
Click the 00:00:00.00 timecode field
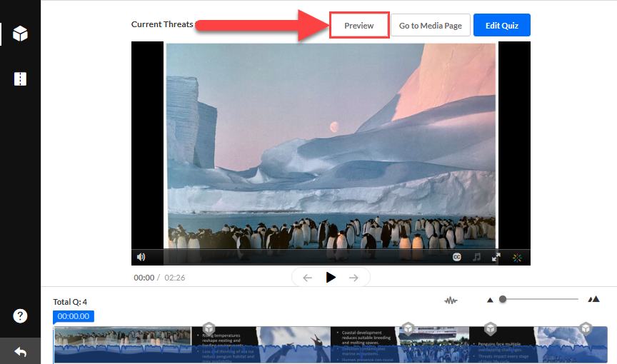[x=74, y=316]
